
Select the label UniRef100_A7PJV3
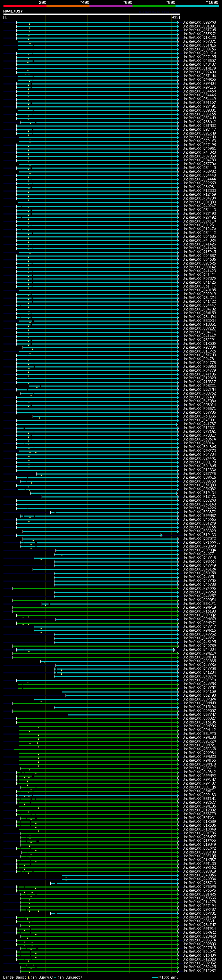(x=199, y=141)
